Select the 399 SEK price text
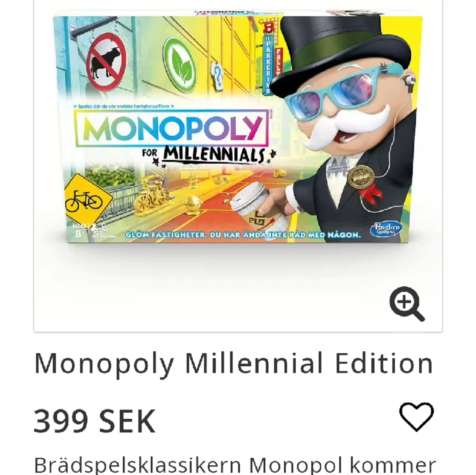 [95, 421]
